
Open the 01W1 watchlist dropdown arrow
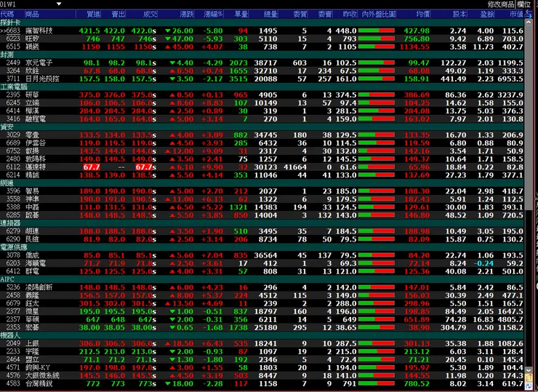59,4
